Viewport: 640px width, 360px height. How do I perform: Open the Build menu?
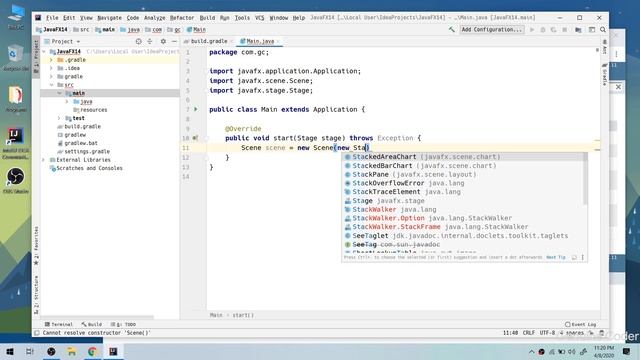click(x=207, y=18)
